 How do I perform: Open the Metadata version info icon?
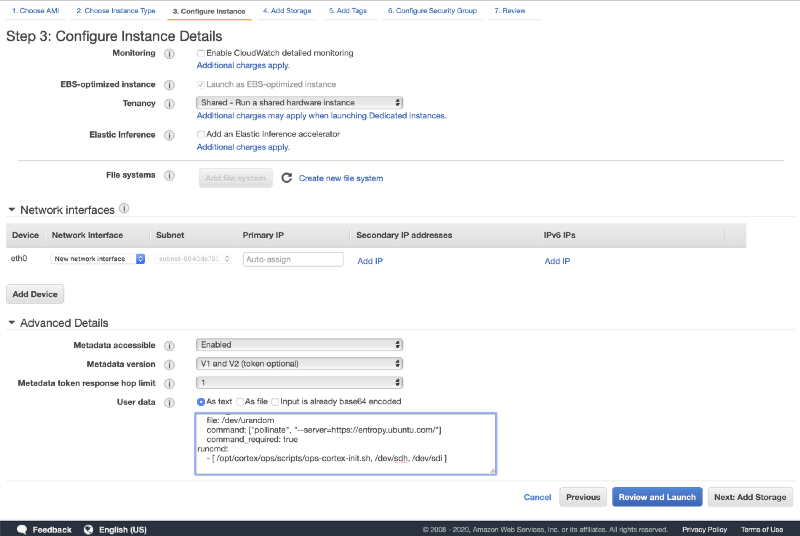pyautogui.click(x=169, y=365)
